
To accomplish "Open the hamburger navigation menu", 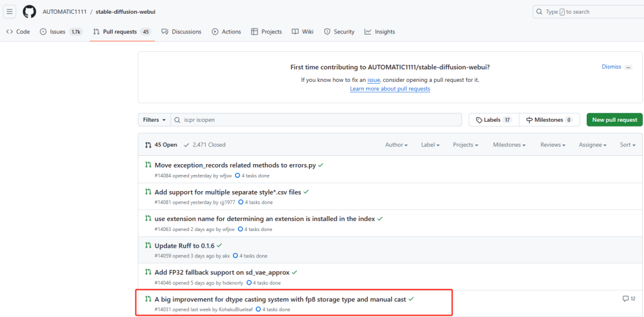I will (10, 11).
